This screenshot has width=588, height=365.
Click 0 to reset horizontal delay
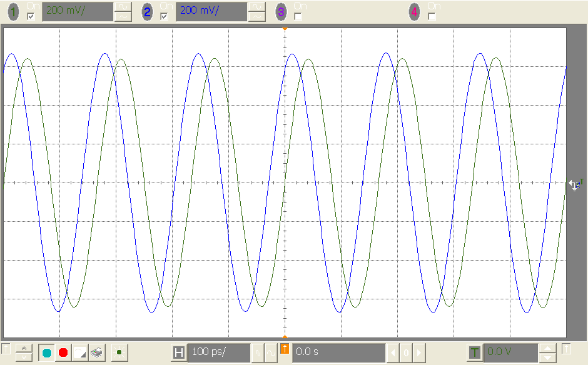(405, 352)
